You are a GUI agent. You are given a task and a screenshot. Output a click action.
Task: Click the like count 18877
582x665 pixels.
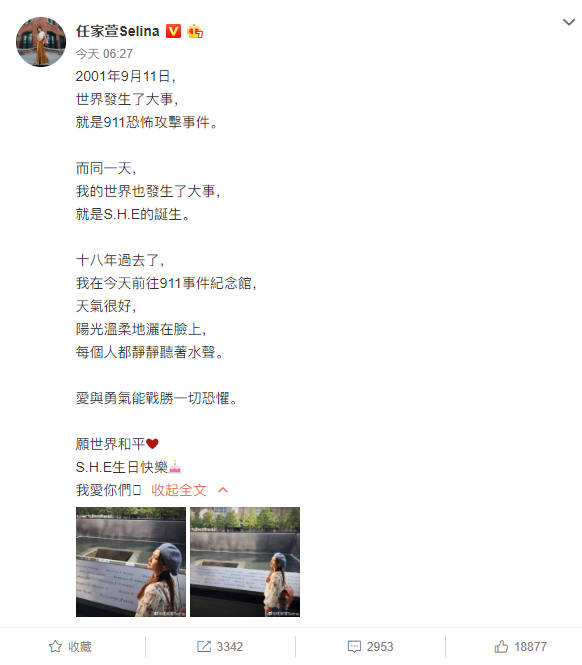[x=530, y=646]
